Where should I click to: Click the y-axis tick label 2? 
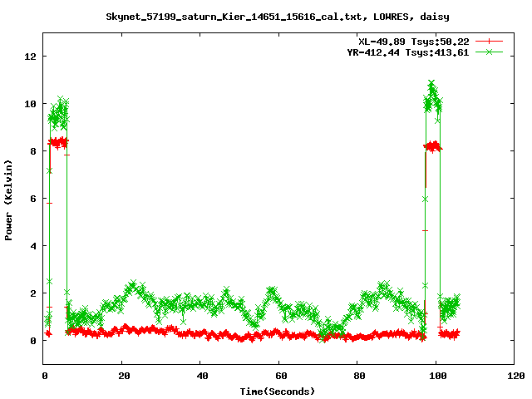coord(33,293)
